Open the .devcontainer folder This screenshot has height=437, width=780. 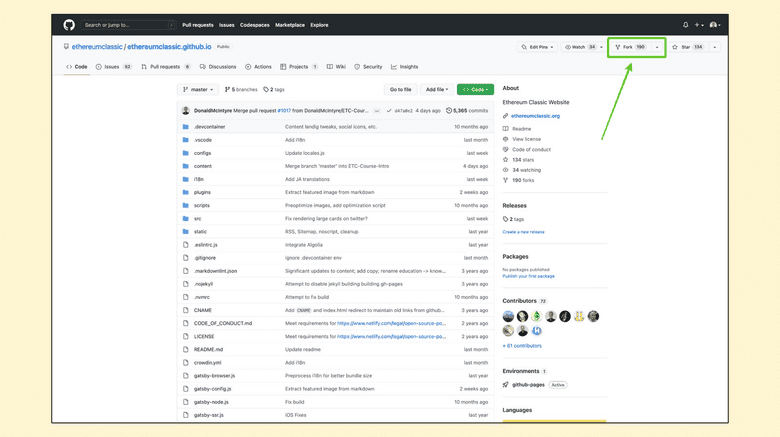point(209,127)
